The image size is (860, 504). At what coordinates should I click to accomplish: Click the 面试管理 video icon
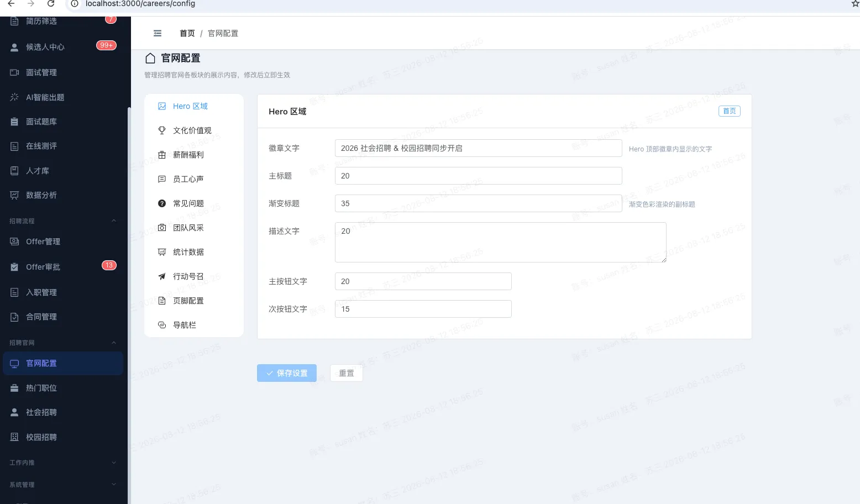click(x=14, y=72)
